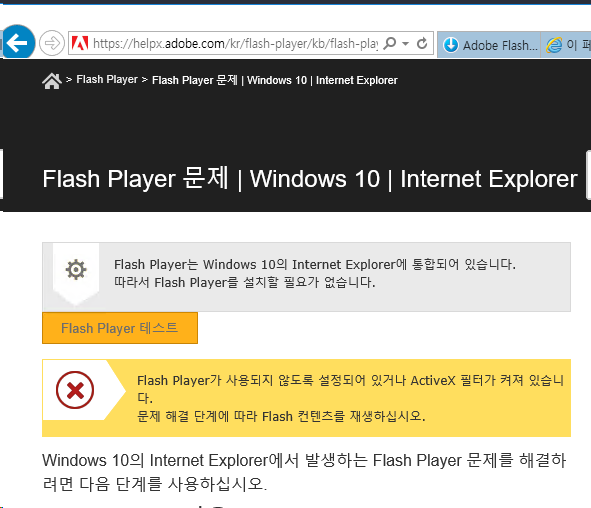Screen dimensions: 591x508
Task: Click the text about Flash Player being integrated into IE
Action: tap(315, 265)
